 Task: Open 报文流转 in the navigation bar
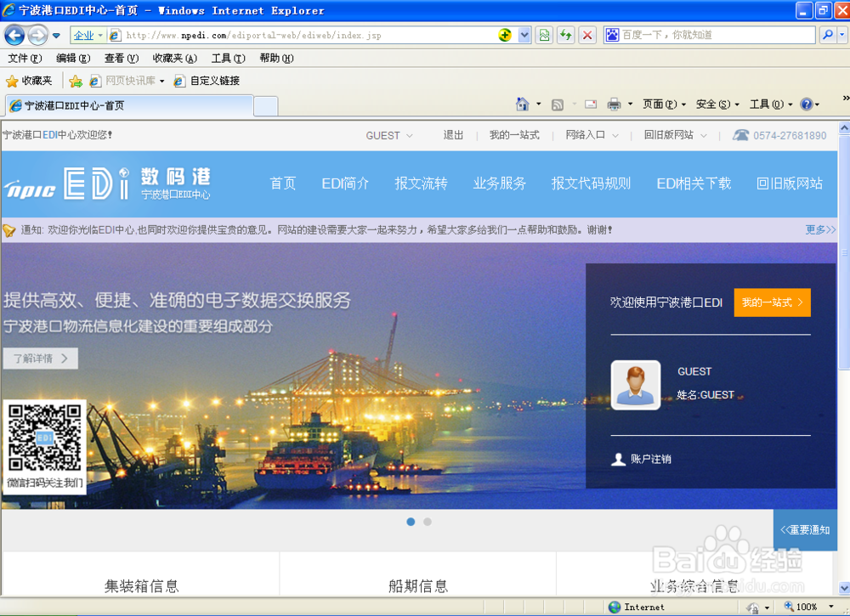(x=422, y=184)
